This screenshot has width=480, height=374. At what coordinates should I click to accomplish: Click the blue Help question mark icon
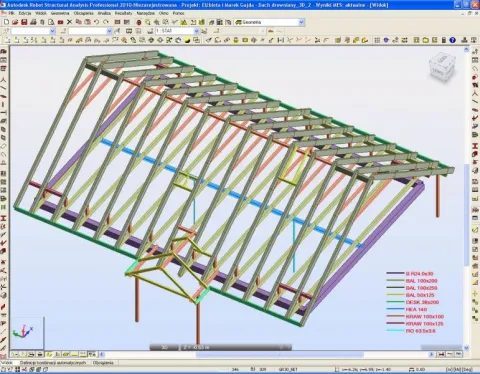pyautogui.click(x=452, y=40)
